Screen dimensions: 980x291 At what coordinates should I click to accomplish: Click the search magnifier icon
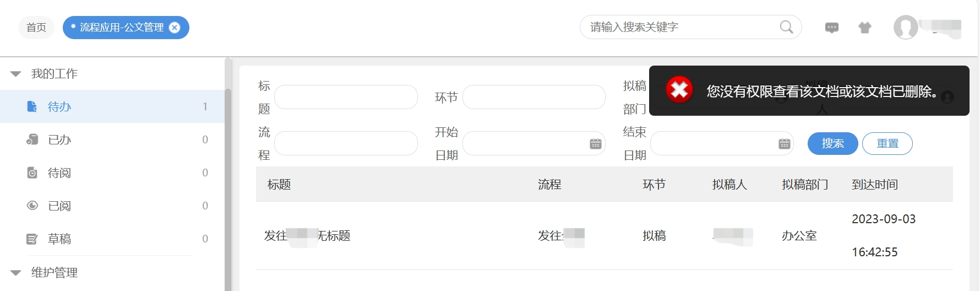coord(786,27)
